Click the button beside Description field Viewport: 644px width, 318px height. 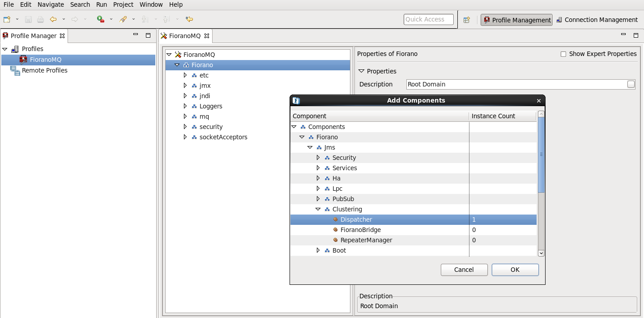(x=631, y=84)
